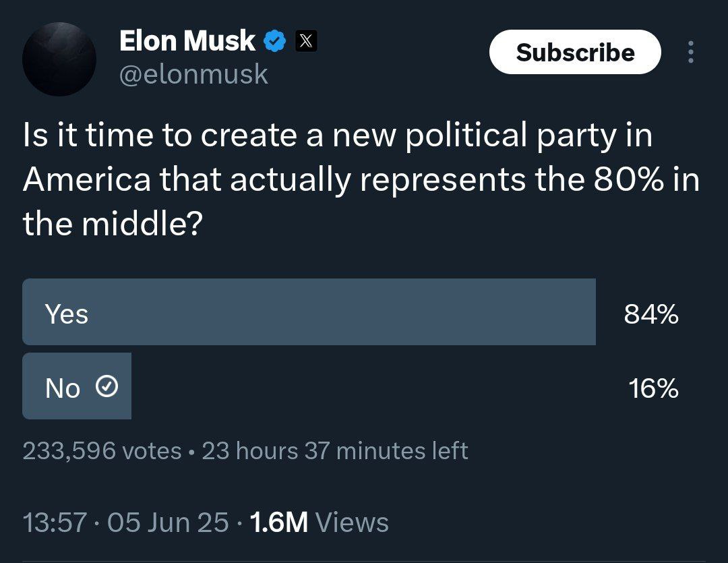Viewport: 728px width, 563px height.
Task: Click the tweet text about a new political party
Action: coord(337,180)
